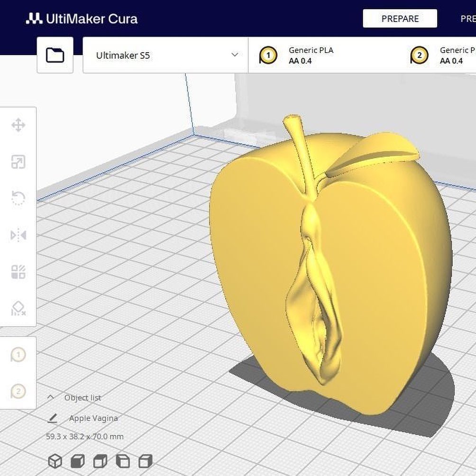The width and height of the screenshot is (476, 476).
Task: Switch camera to top view
Action: coord(100,461)
